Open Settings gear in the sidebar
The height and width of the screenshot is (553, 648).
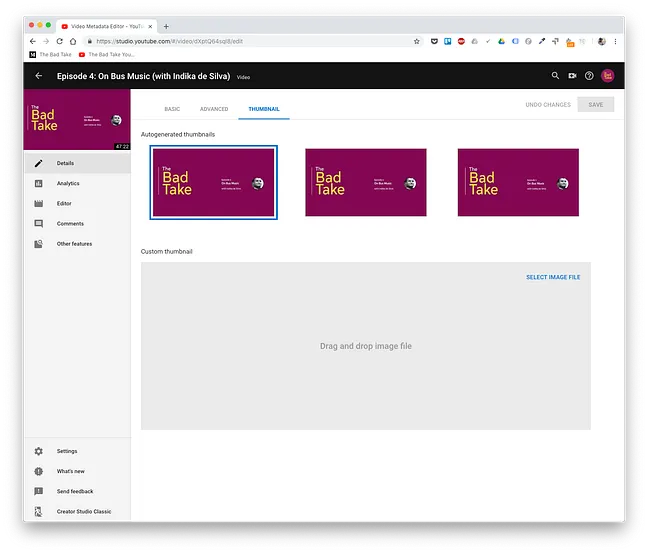coord(66,451)
